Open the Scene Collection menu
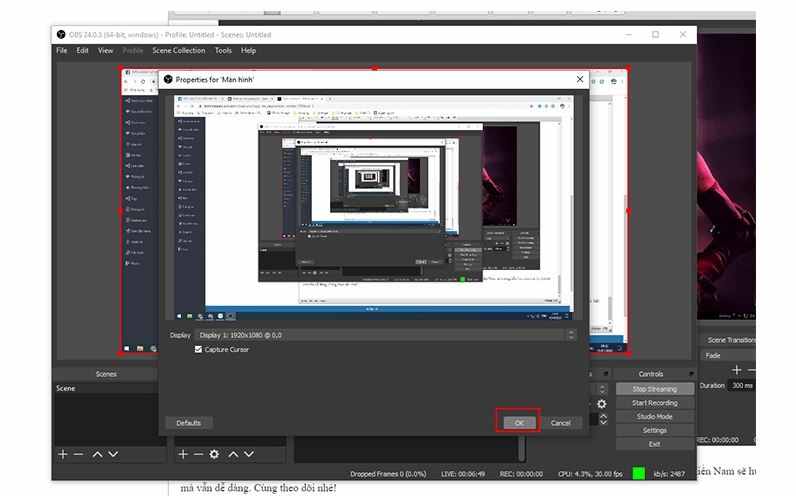Viewport: 796px width, 496px height. [178, 50]
